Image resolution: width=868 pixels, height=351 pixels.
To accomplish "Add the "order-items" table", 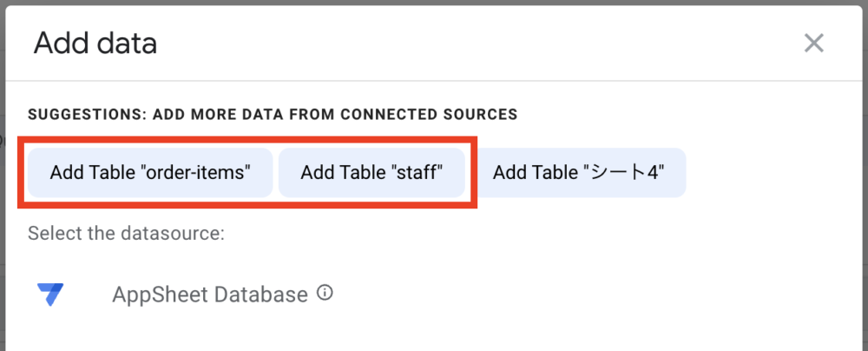I will point(150,172).
